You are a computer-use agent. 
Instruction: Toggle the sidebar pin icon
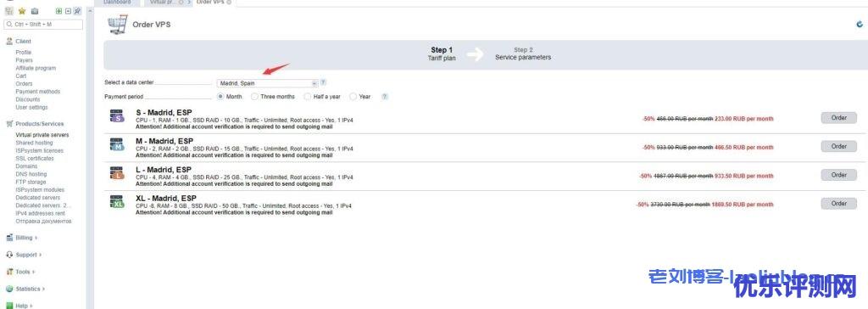tap(77, 10)
